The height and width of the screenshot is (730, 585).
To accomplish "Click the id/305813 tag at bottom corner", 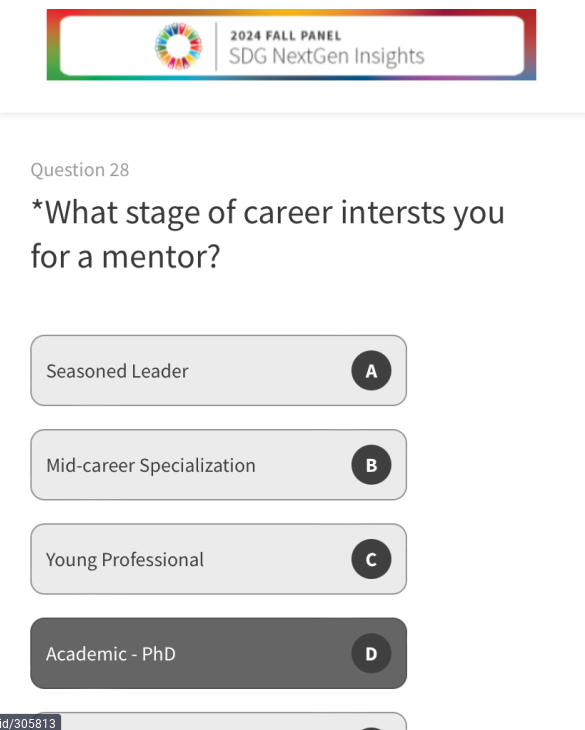I will click(x=30, y=723).
